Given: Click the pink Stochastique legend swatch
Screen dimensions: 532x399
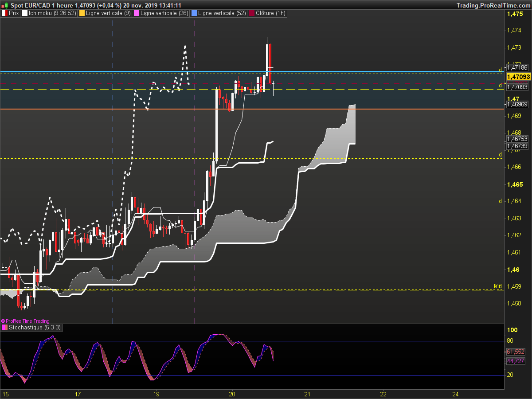Looking at the screenshot, I should tap(5, 328).
